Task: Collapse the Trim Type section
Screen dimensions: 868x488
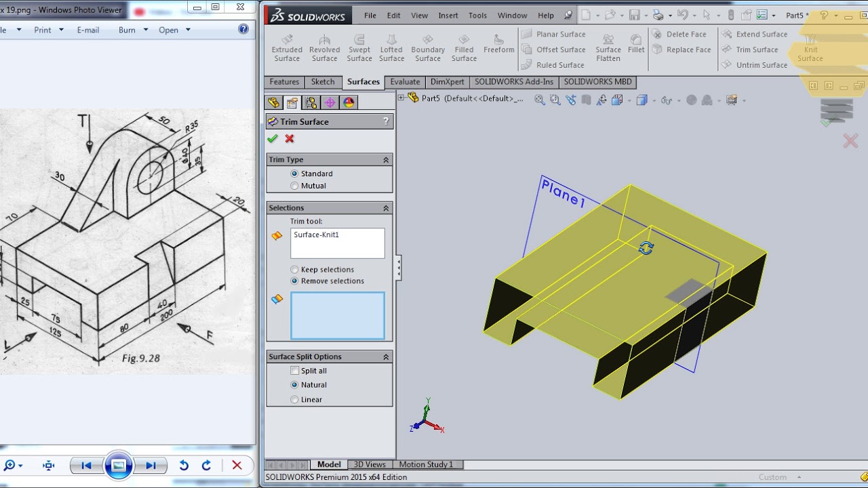Action: (x=386, y=160)
